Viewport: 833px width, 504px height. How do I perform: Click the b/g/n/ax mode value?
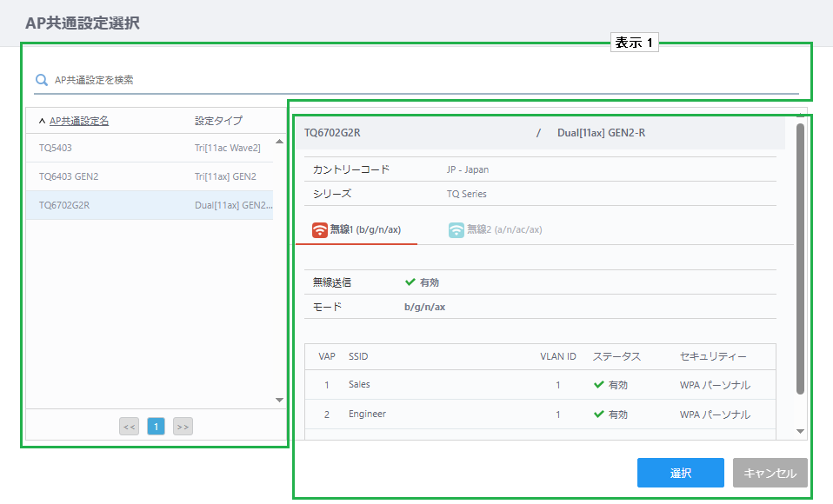pos(424,307)
